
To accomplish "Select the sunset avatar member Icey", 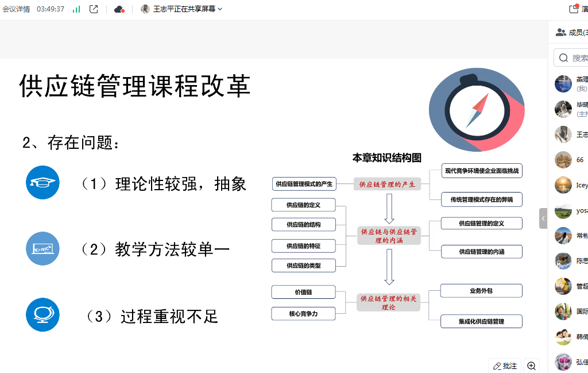I will click(x=563, y=185).
